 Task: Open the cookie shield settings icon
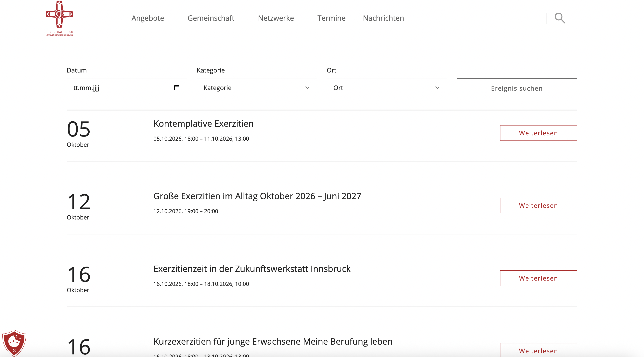pyautogui.click(x=14, y=343)
